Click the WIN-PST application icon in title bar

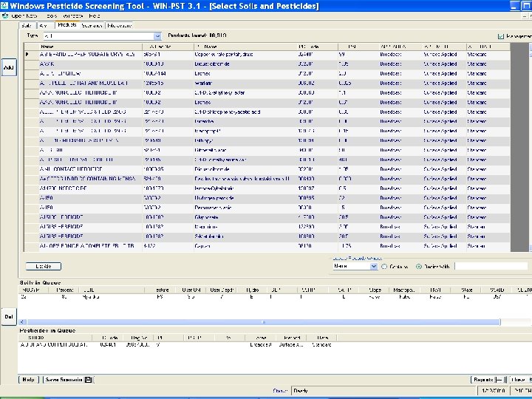coord(4,5)
